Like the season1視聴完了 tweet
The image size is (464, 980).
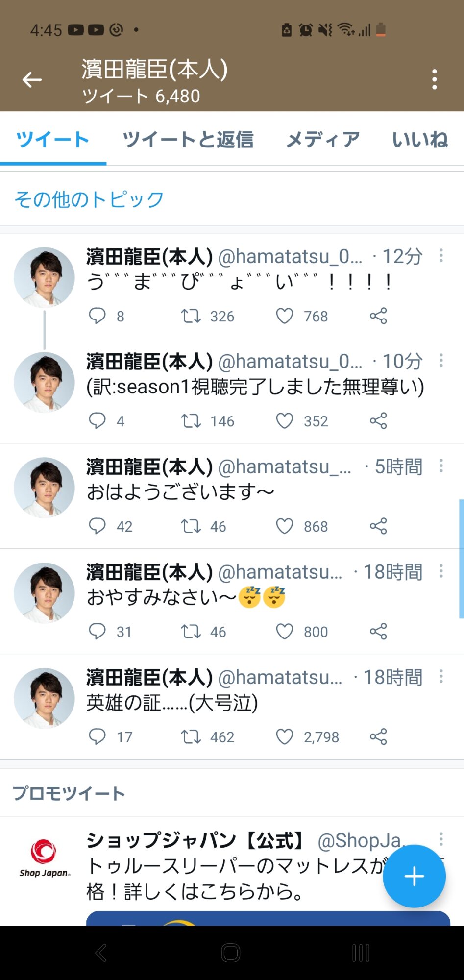285,421
